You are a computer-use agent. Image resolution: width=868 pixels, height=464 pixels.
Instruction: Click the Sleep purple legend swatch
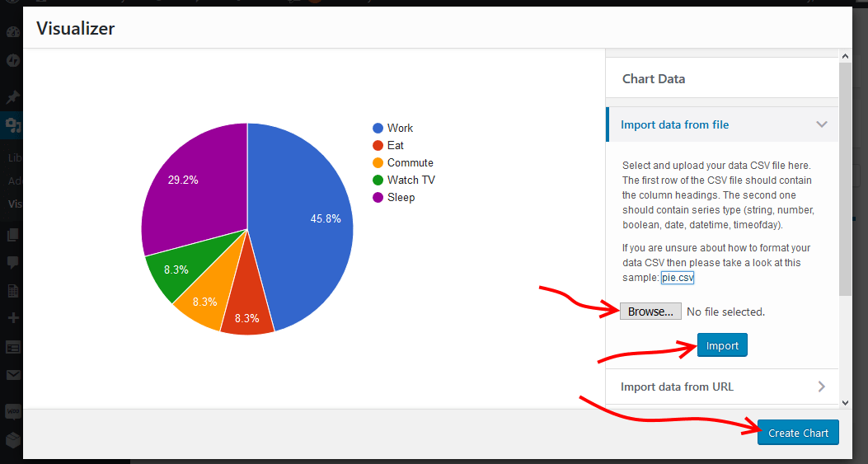pos(378,198)
